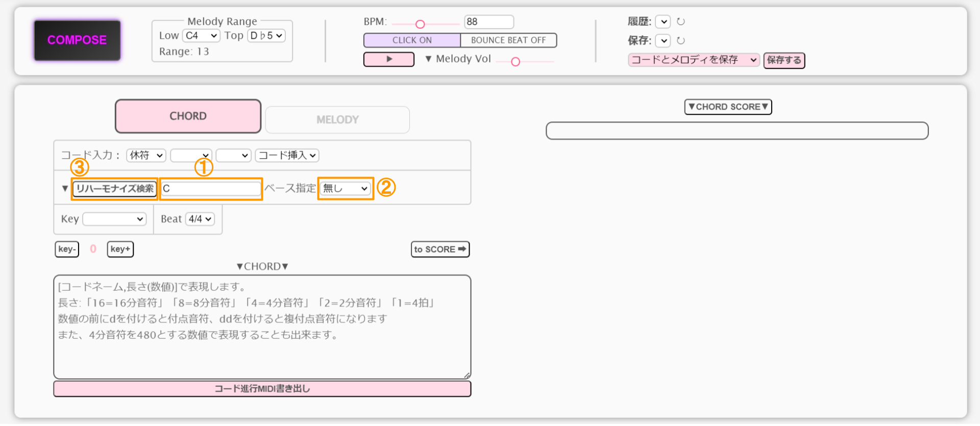Open the second chord input dropdown

tap(191, 156)
